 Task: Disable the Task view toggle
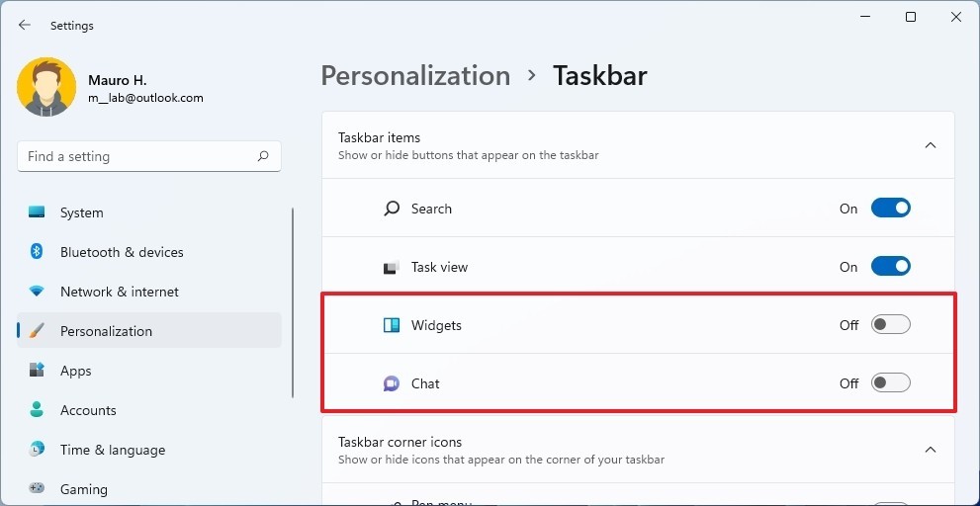tap(890, 267)
